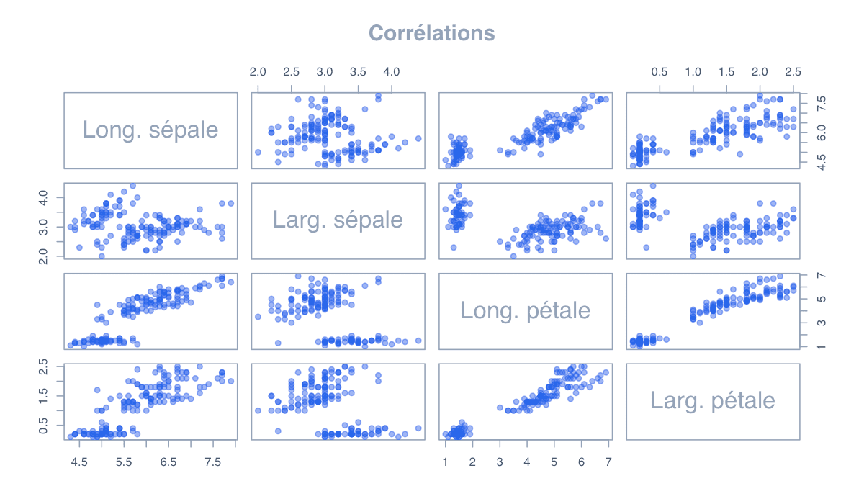Open scatter plot right of Long. sépale
The height and width of the screenshot is (504, 864).
tap(338, 130)
